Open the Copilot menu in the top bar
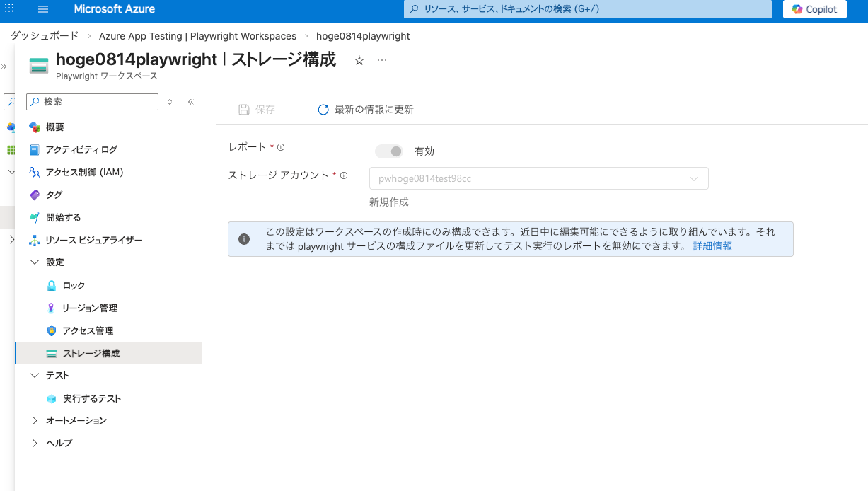This screenshot has width=868, height=491. [814, 9]
